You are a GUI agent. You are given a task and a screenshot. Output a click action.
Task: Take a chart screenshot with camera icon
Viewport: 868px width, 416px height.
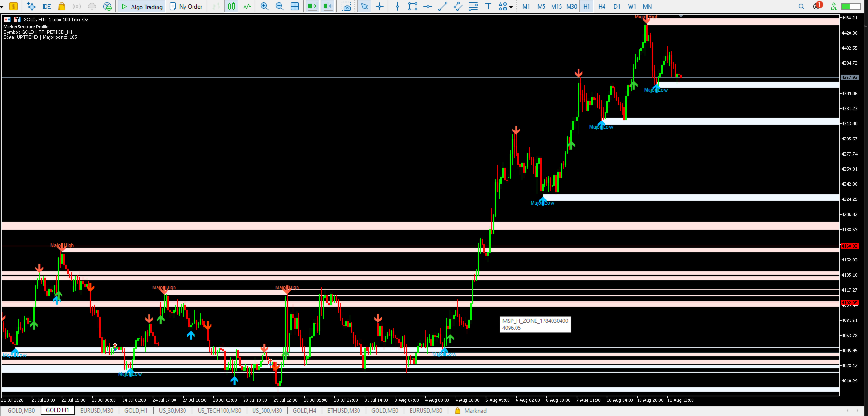coord(347,7)
